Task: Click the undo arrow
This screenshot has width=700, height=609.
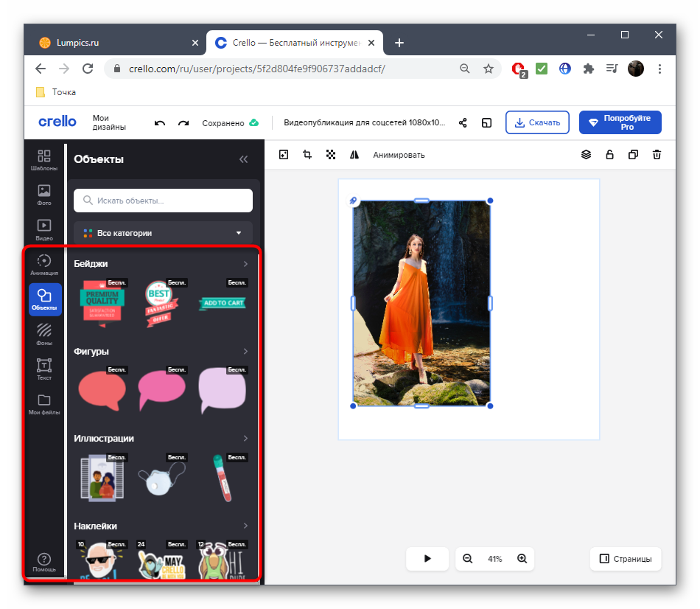Action: (159, 123)
